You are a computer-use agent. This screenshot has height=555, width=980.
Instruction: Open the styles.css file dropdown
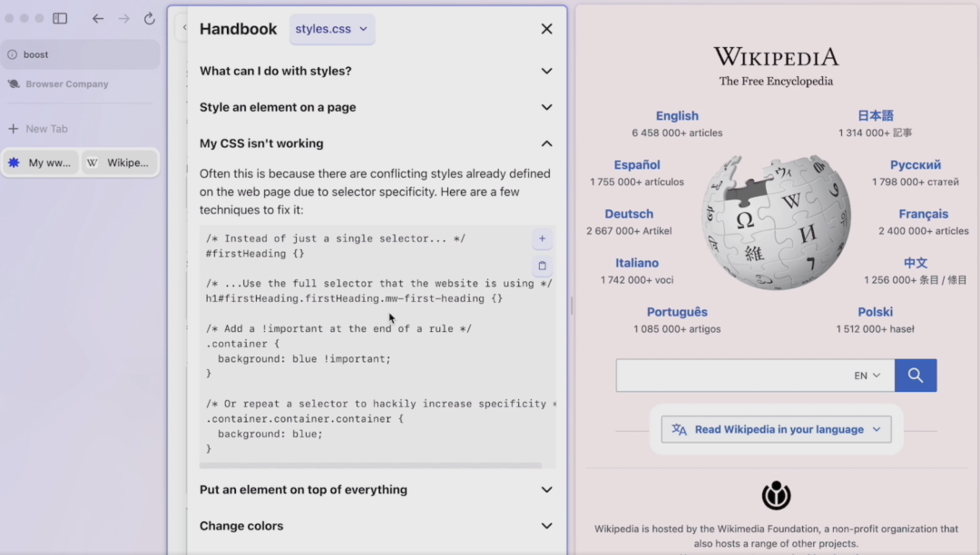(332, 29)
